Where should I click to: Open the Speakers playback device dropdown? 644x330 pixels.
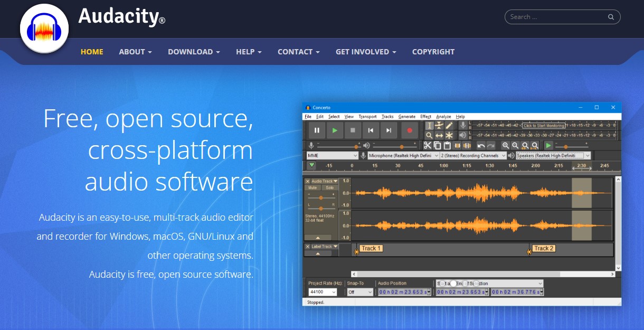[x=553, y=156]
